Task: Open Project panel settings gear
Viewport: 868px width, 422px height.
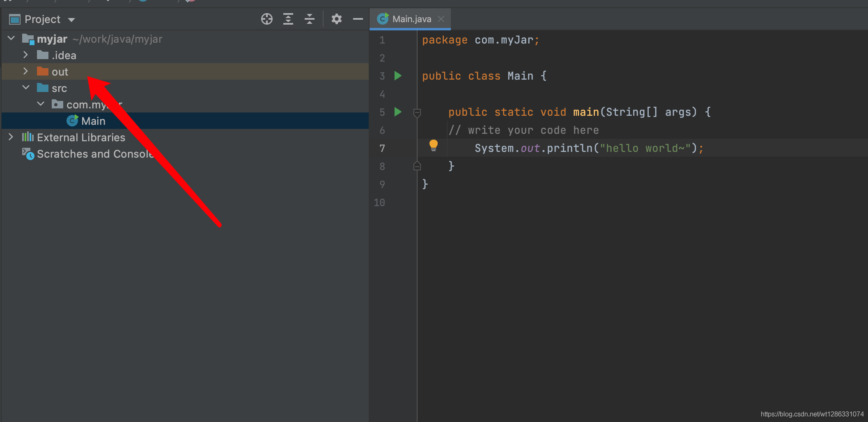Action: tap(337, 19)
